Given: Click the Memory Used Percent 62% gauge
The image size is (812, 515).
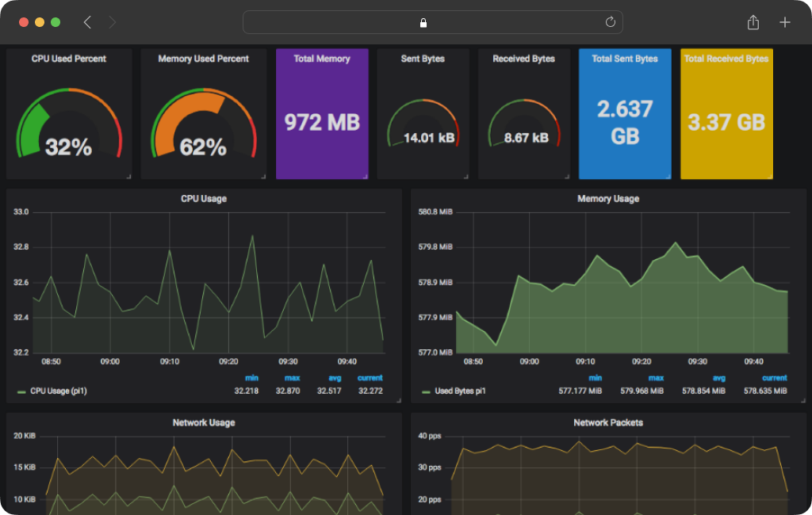Looking at the screenshot, I should coord(204,124).
